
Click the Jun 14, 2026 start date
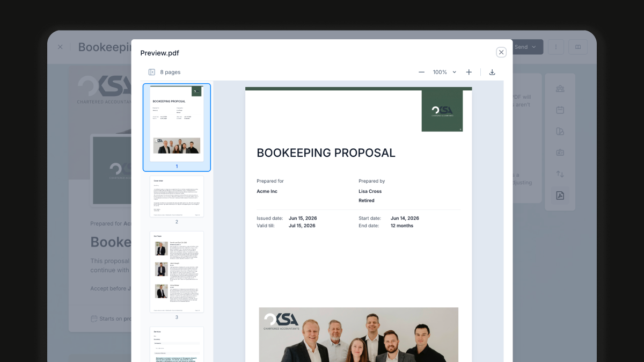[405, 219]
